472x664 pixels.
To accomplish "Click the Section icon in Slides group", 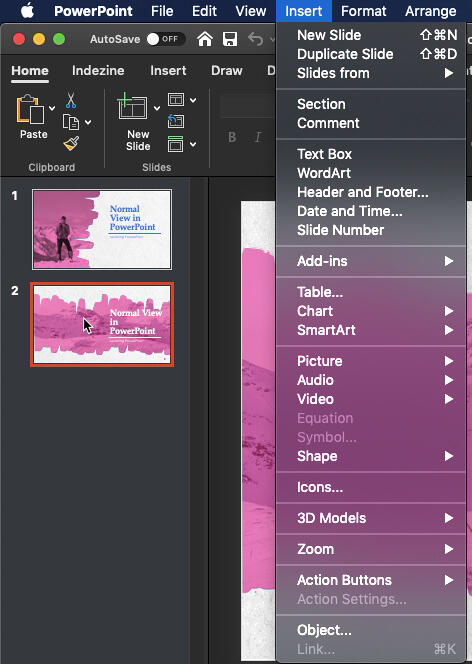I will pyautogui.click(x=176, y=144).
